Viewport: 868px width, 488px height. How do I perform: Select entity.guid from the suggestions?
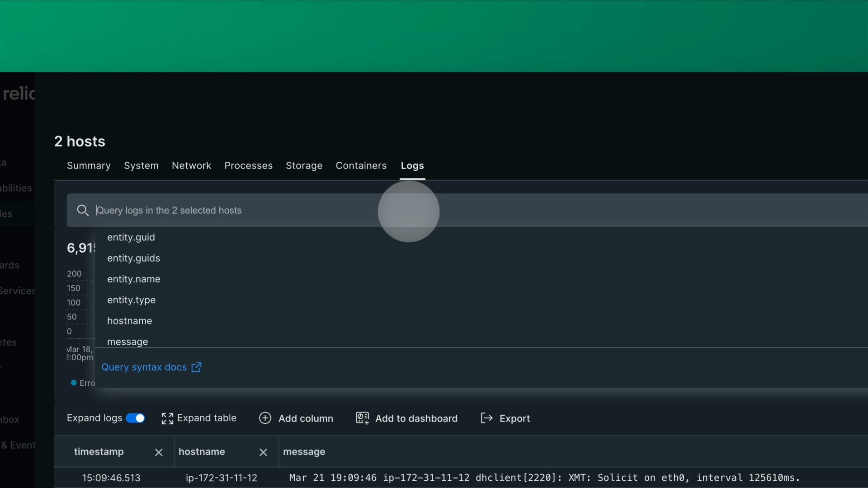click(x=131, y=238)
